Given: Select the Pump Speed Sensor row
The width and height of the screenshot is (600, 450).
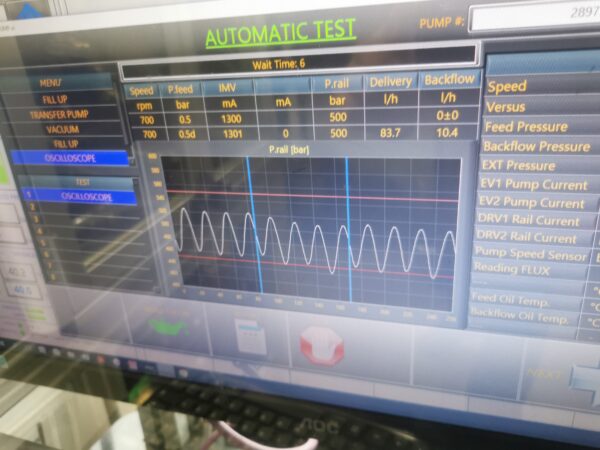Looking at the screenshot, I should 531,255.
